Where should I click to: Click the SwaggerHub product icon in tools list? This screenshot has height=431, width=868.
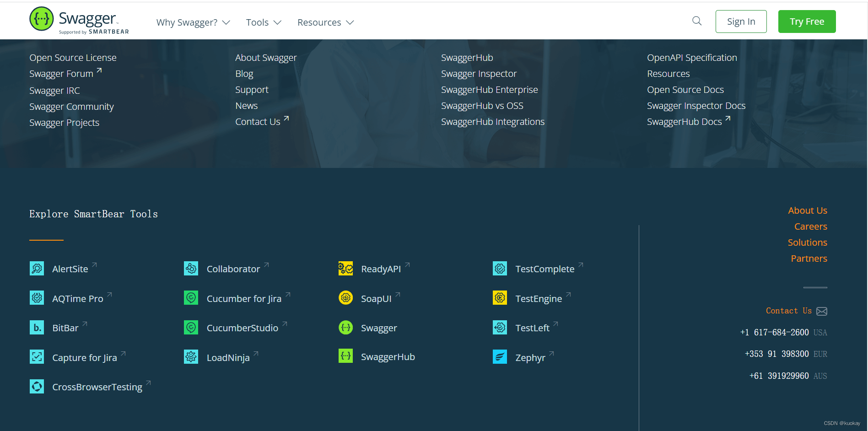[x=346, y=356]
